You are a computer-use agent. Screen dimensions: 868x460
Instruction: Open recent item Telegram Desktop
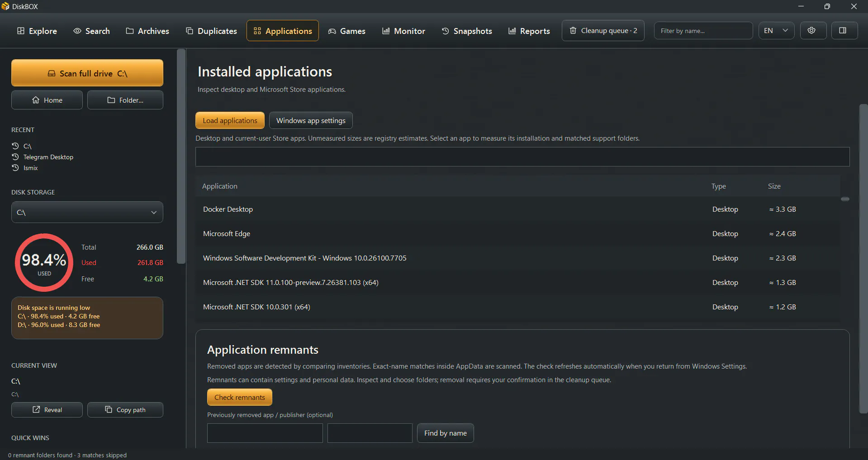(x=43, y=157)
